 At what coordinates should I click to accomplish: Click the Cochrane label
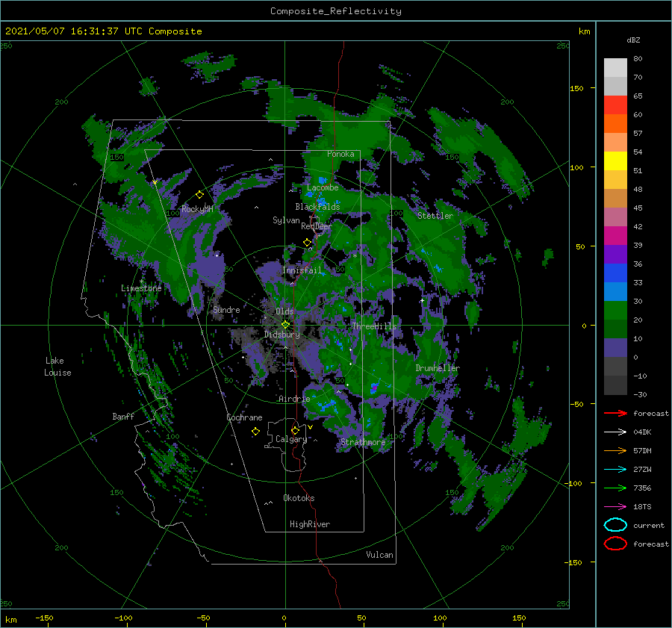(244, 417)
